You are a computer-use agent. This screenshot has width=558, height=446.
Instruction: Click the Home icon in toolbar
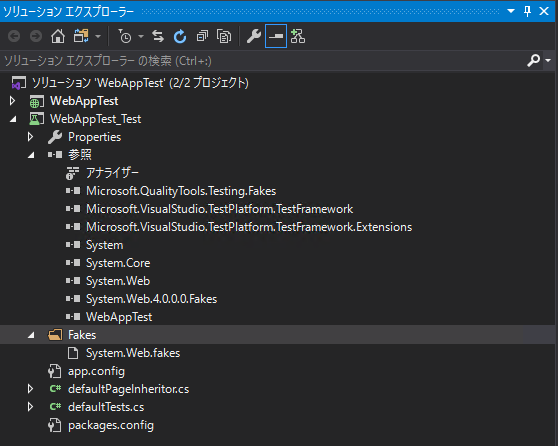tap(58, 36)
